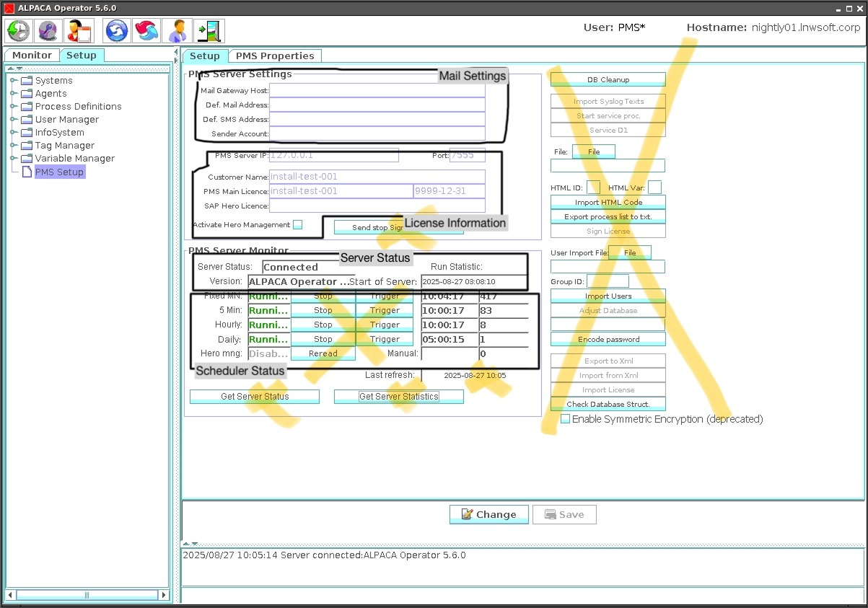This screenshot has height=608, width=868.
Task: Enable Symmetric Encryption (deprecated) checkbox
Action: coord(566,419)
